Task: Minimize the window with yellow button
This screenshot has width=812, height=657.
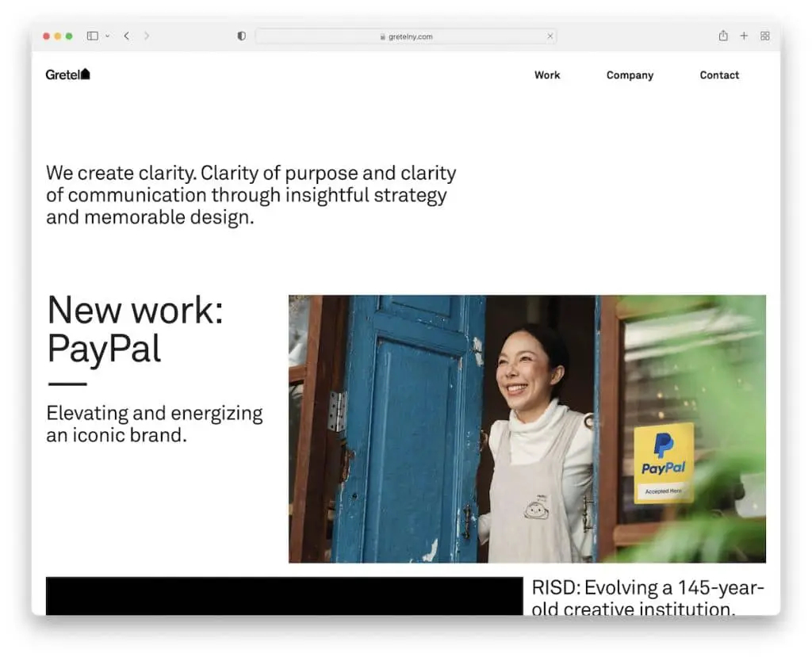Action: click(57, 36)
